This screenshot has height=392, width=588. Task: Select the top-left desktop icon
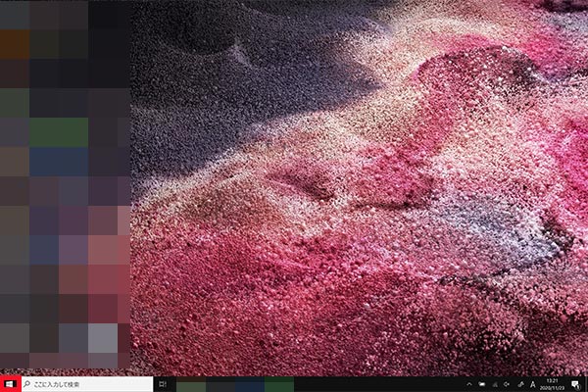click(x=15, y=15)
